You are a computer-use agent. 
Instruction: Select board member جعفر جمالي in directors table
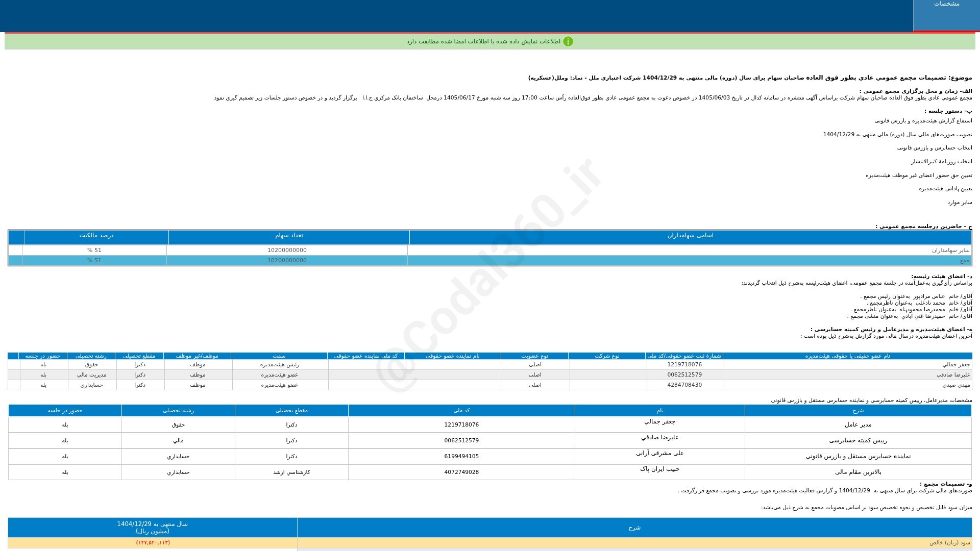click(x=956, y=365)
